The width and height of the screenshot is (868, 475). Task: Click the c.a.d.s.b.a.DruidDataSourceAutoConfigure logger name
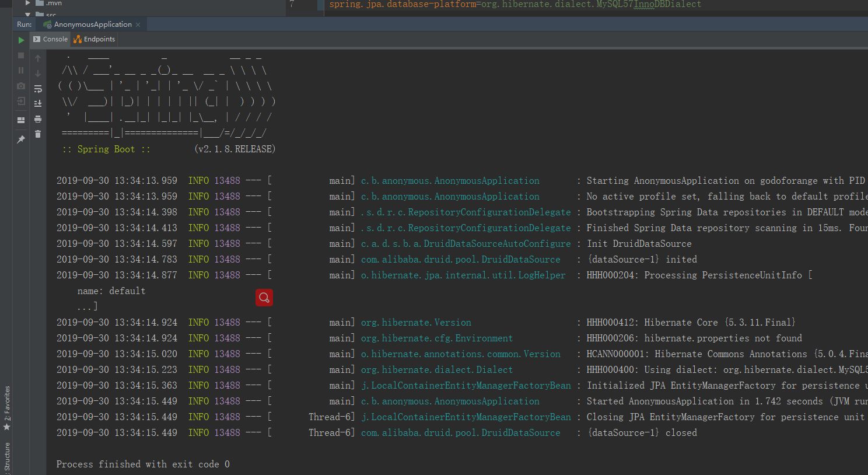coord(466,244)
